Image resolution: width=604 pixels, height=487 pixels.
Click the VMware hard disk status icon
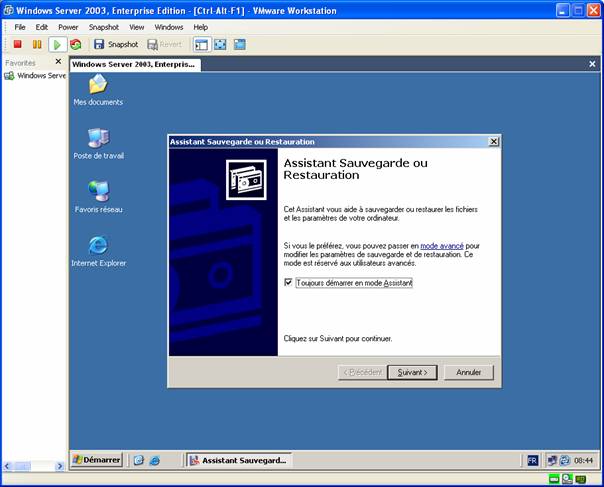point(554,479)
